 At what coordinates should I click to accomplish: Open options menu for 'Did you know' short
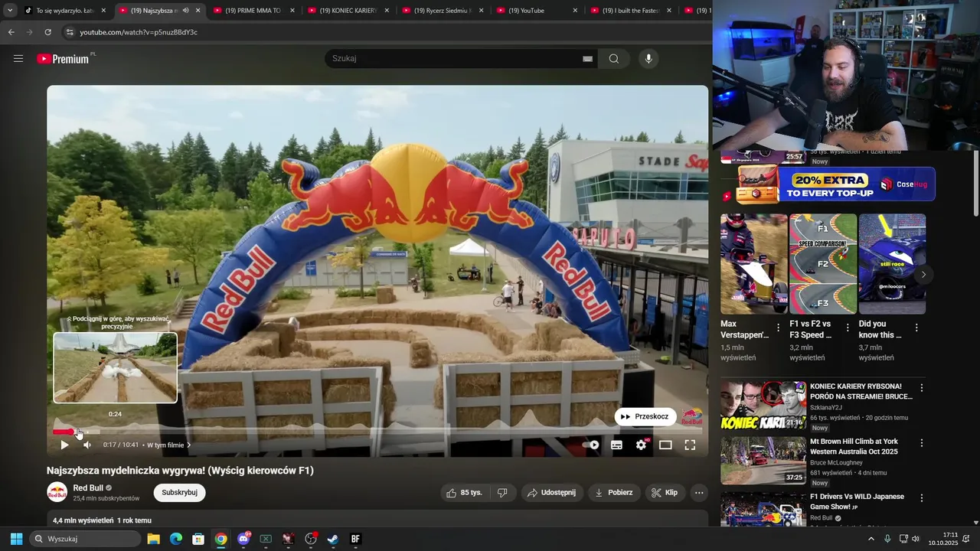point(916,328)
